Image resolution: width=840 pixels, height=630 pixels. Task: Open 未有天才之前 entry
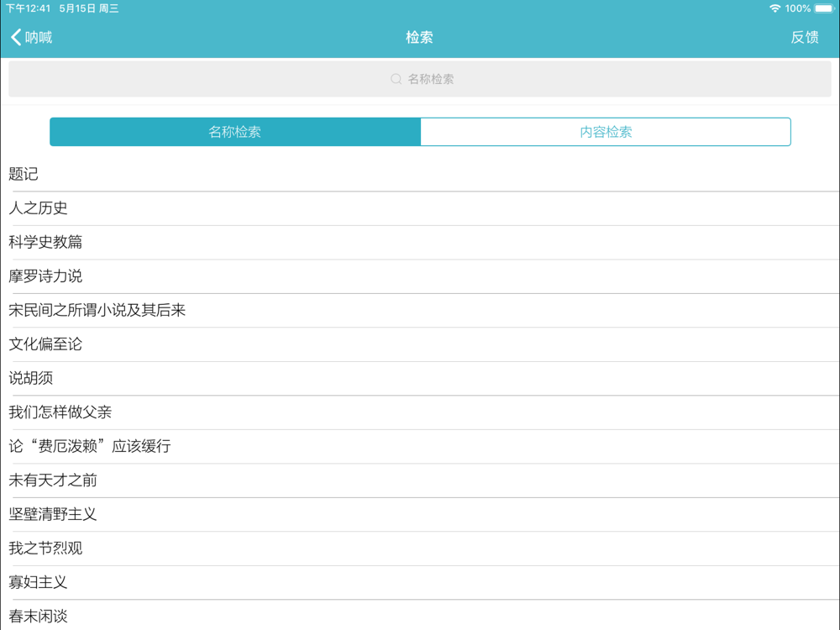[420, 480]
